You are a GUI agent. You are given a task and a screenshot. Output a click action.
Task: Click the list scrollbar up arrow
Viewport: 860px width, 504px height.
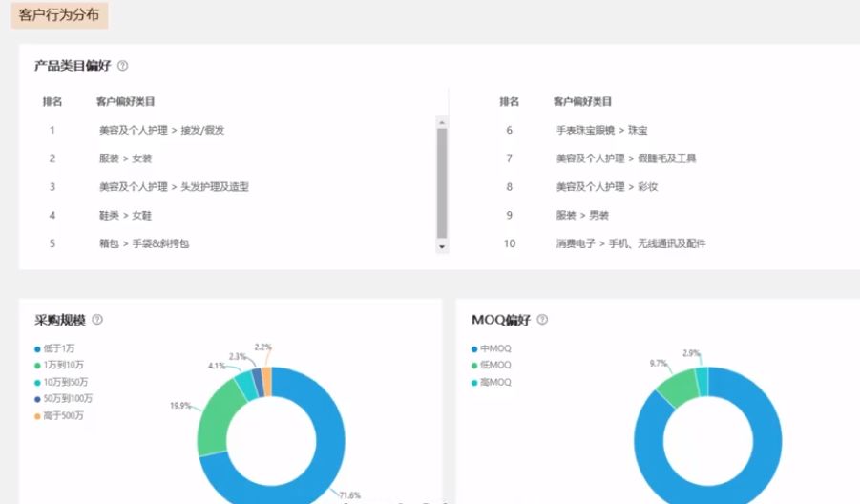(442, 122)
